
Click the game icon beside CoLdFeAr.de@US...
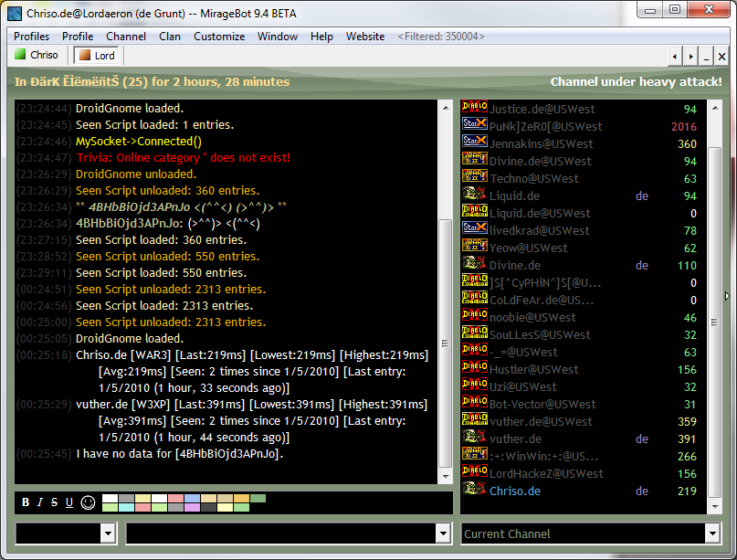tap(475, 298)
